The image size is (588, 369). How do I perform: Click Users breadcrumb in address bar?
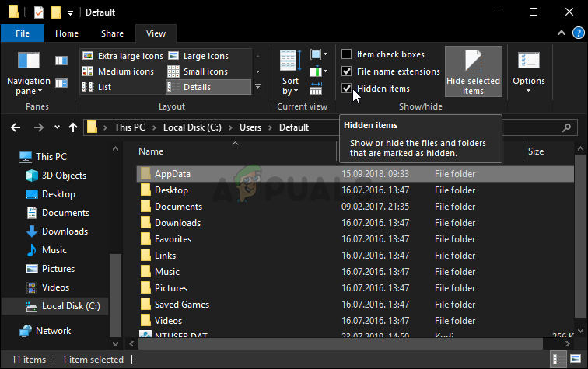pos(250,127)
